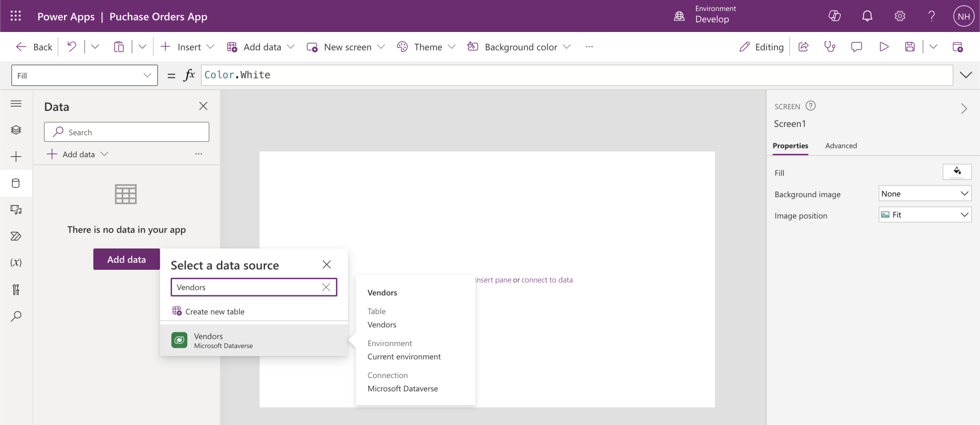Expand Add data dropdown in Data pane
Image resolution: width=980 pixels, height=425 pixels.
pos(77,154)
